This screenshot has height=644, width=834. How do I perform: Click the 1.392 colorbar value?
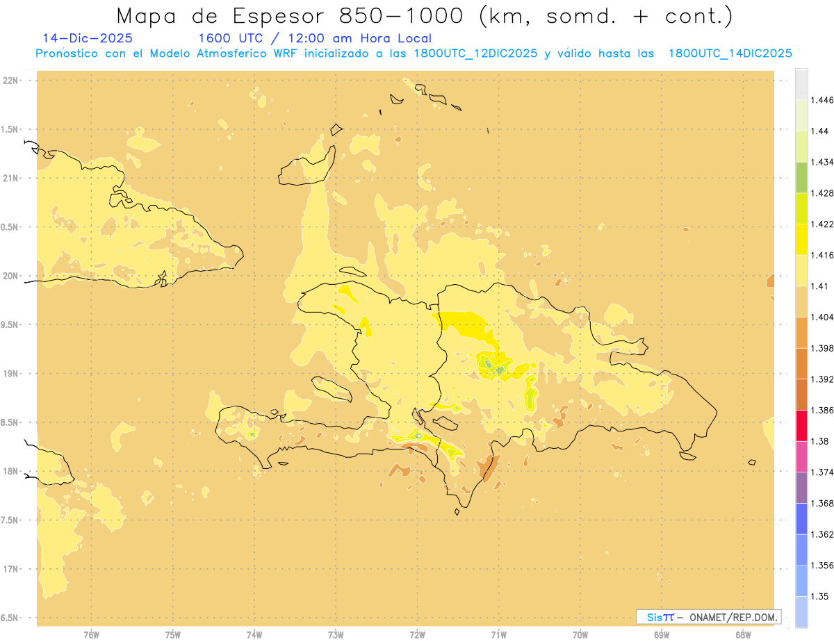click(824, 379)
